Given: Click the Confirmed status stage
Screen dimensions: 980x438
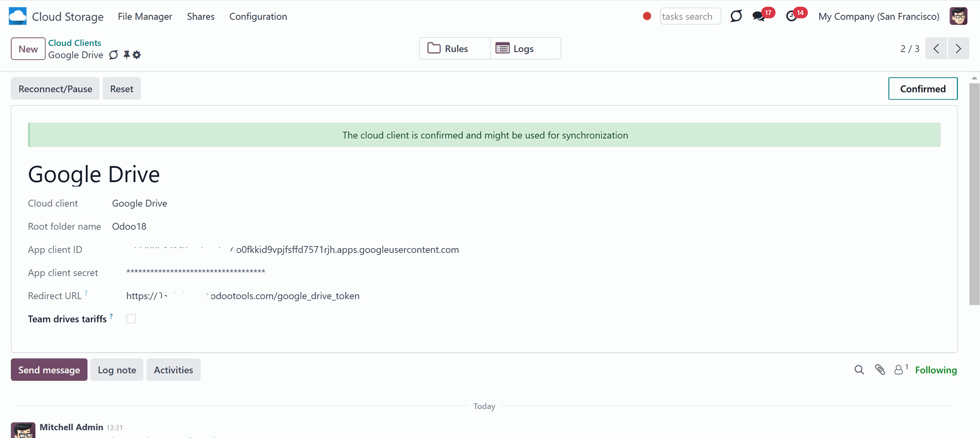Looking at the screenshot, I should tap(923, 89).
